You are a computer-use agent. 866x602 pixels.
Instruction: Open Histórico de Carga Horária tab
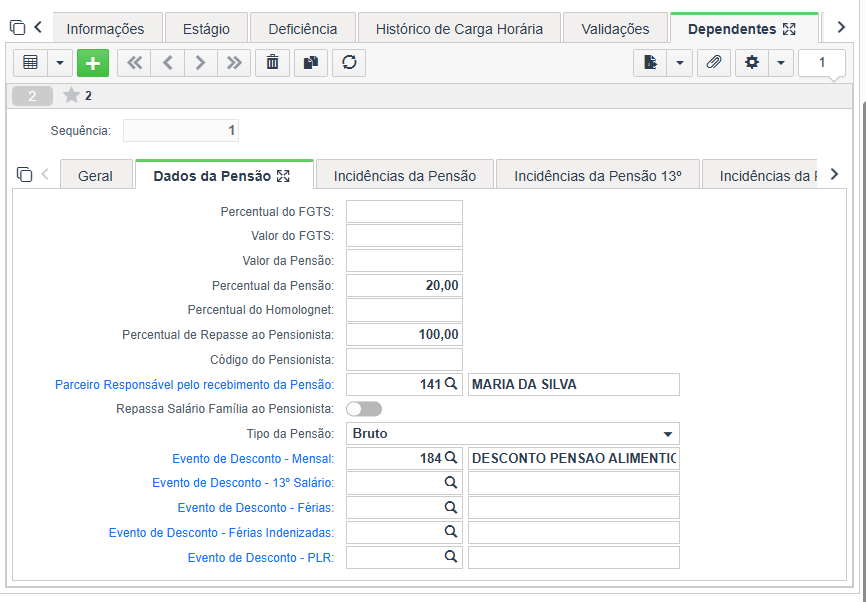coord(459,29)
